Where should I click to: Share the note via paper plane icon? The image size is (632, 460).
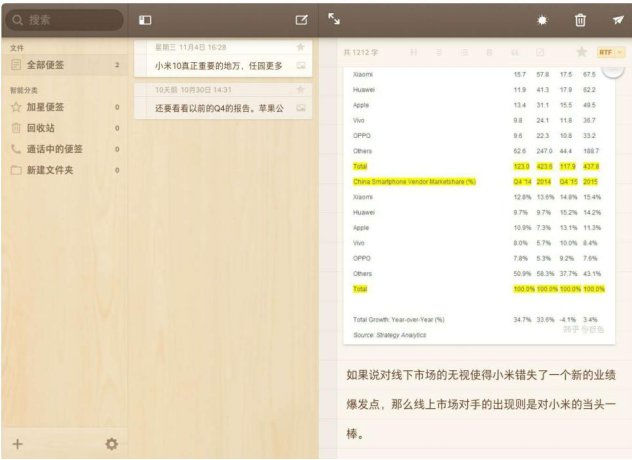tap(618, 20)
